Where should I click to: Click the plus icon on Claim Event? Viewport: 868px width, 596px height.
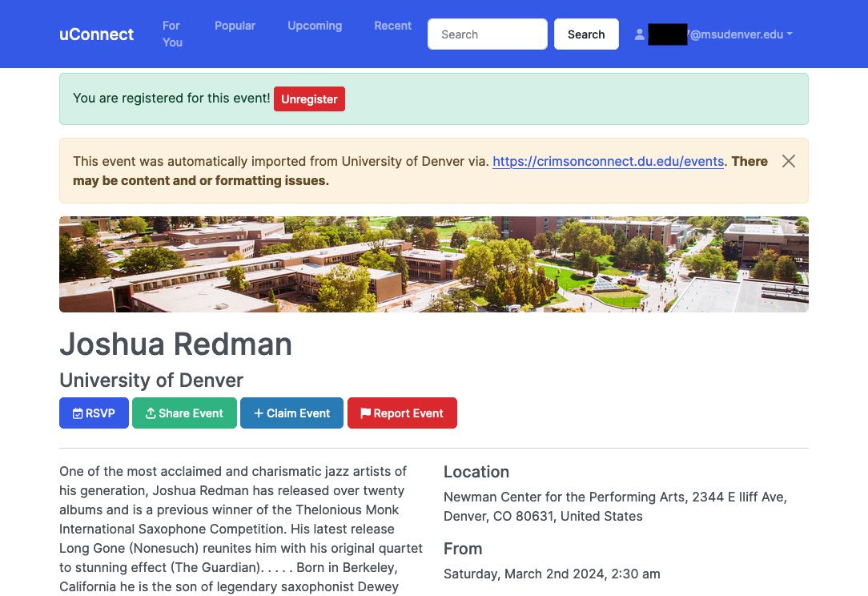(x=258, y=413)
